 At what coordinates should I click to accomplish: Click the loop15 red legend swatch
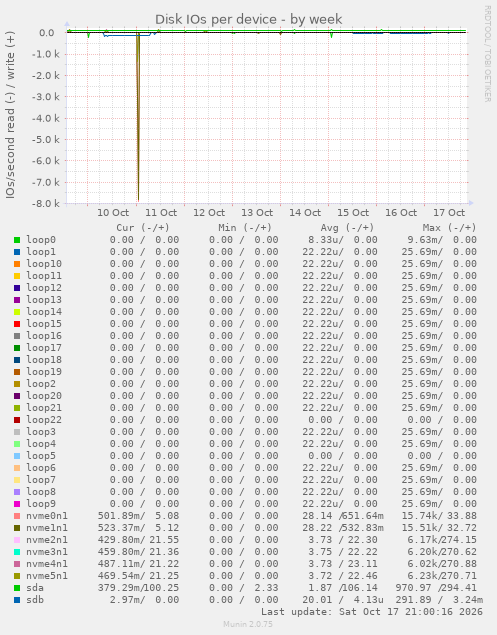pos(17,324)
